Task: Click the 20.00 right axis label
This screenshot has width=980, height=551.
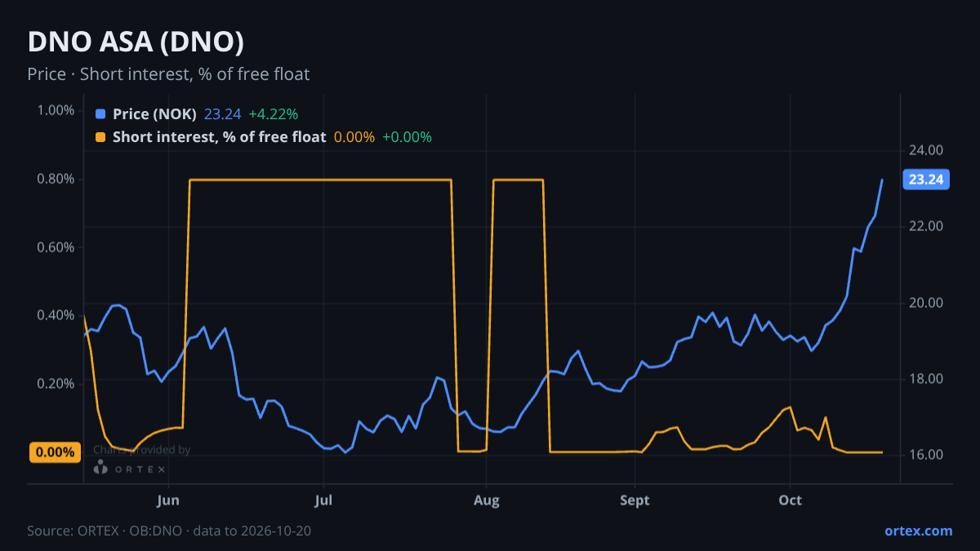Action: tap(925, 303)
